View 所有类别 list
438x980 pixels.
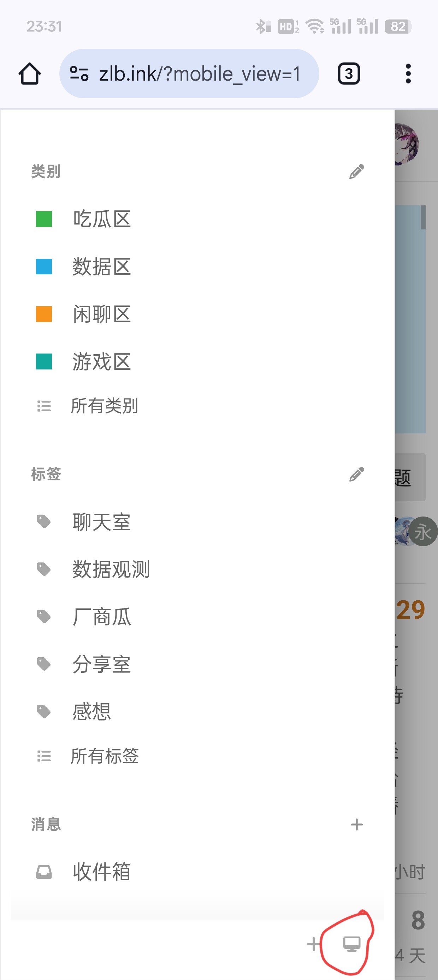coord(104,406)
